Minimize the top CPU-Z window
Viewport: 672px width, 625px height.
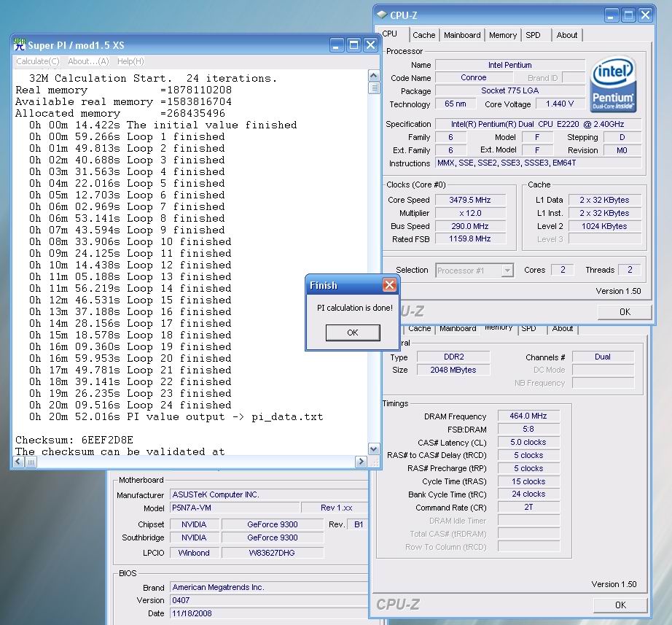pos(612,15)
